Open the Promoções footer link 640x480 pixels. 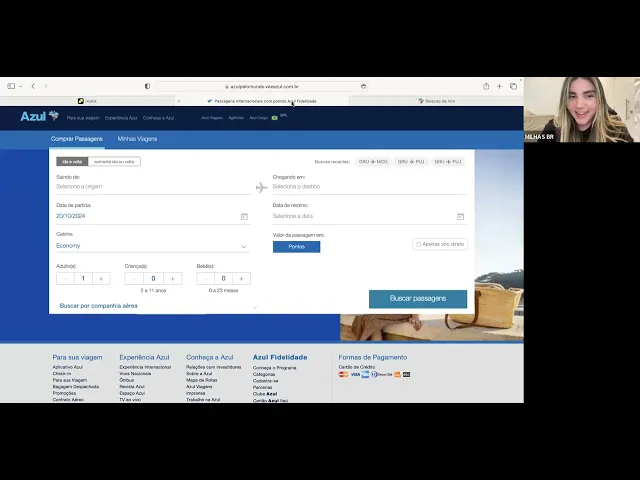(64, 393)
